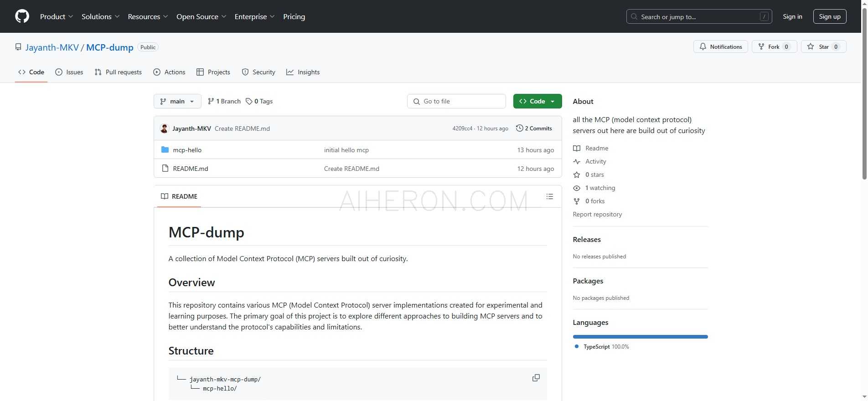Click Jayanth-MKV's avatar in the commit row

165,129
